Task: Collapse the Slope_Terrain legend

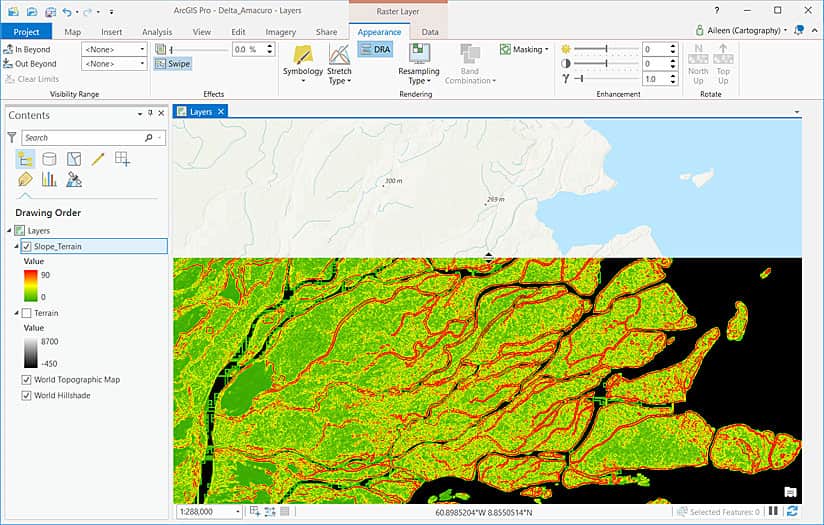Action: [16, 246]
